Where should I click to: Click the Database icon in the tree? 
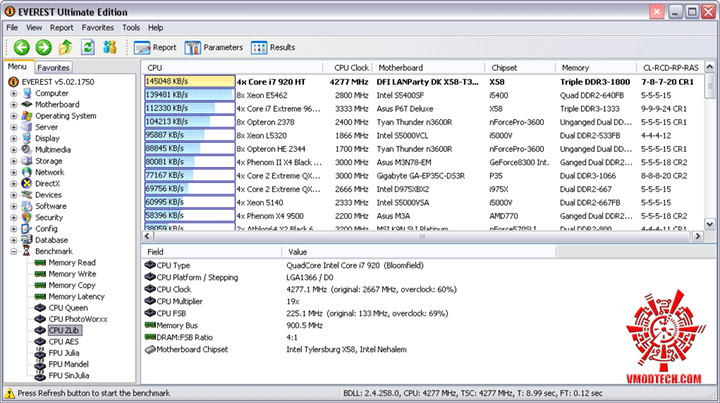coord(27,240)
